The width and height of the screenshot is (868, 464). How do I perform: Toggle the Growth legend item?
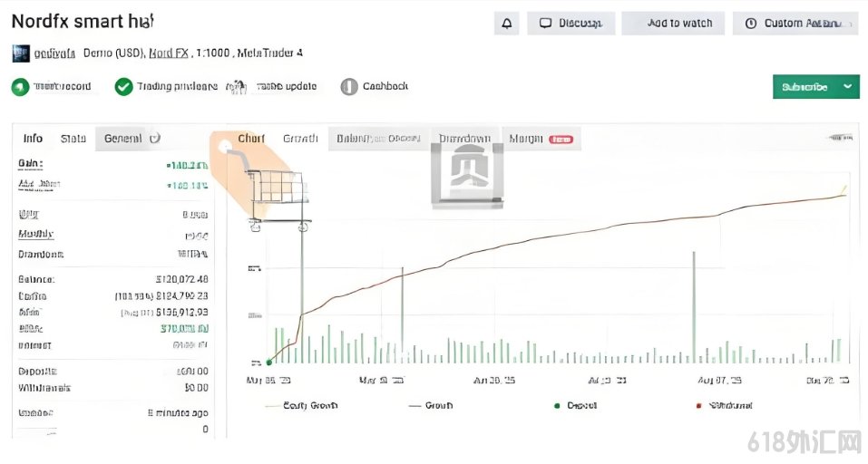tap(431, 405)
